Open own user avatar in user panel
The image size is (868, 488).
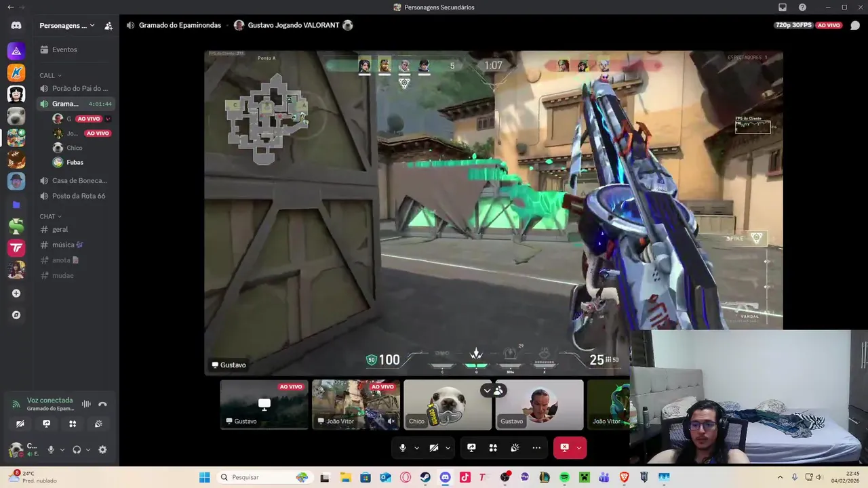[16, 449]
